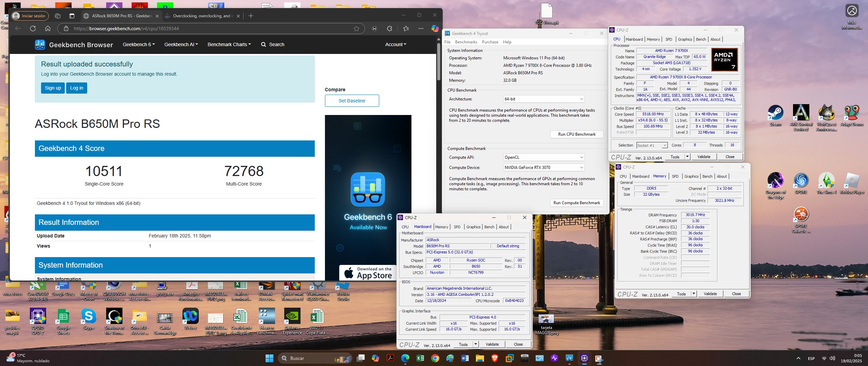Click the Set Baseline button
868x366 pixels.
tap(352, 101)
